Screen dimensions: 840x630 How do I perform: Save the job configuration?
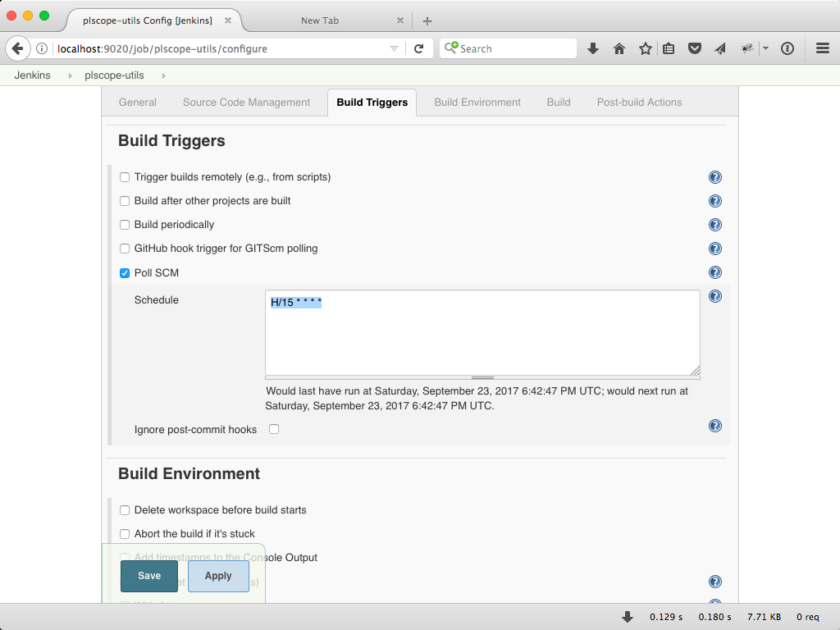149,576
